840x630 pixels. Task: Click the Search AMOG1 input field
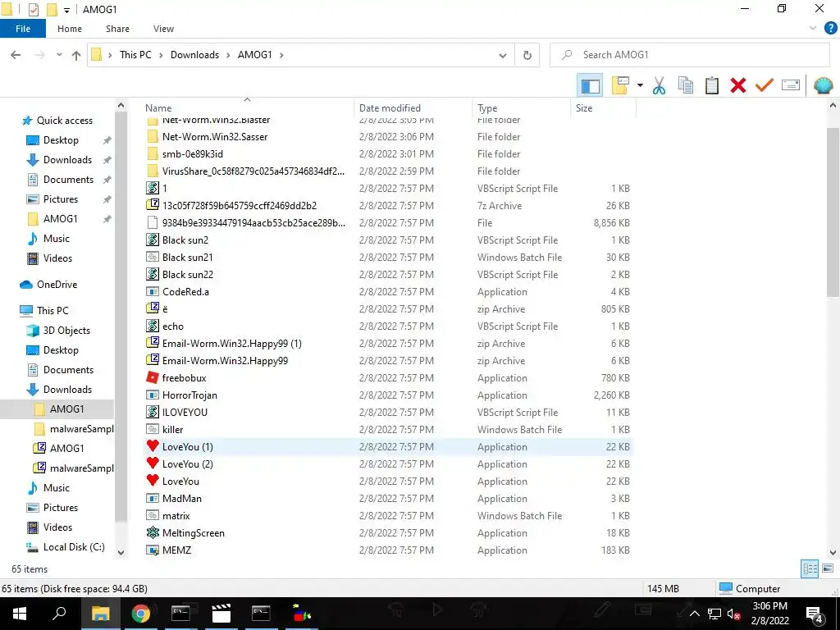[x=690, y=55]
